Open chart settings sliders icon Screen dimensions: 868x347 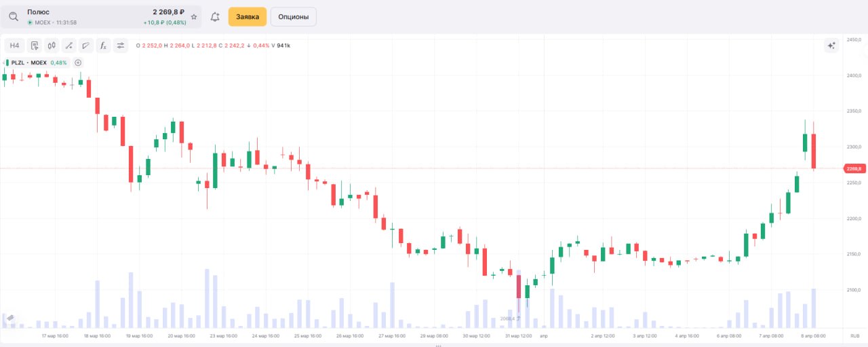tap(121, 45)
